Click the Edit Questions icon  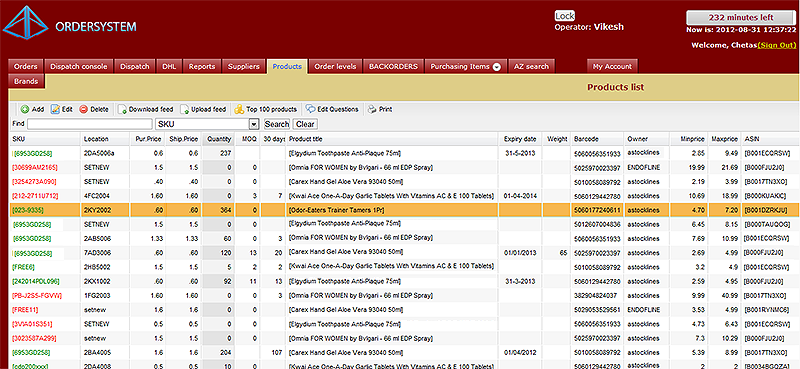tap(310, 109)
